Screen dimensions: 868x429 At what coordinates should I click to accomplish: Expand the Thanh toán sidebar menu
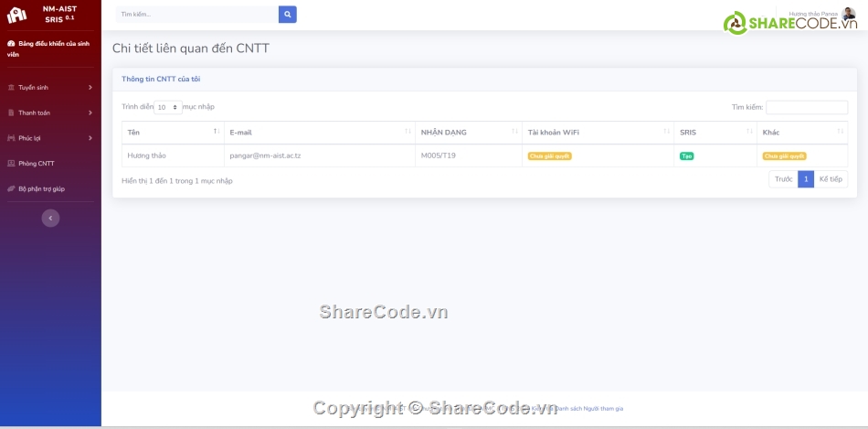pyautogui.click(x=50, y=113)
